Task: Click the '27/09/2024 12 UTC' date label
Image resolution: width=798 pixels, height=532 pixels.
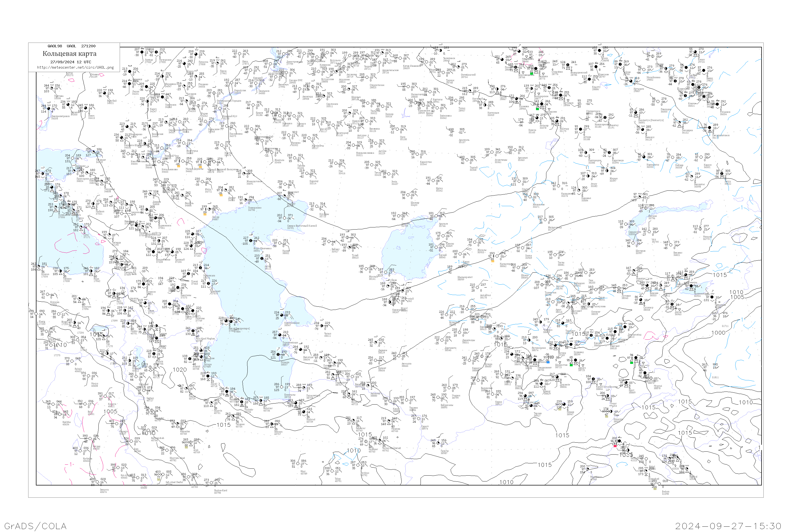Action: click(x=70, y=62)
